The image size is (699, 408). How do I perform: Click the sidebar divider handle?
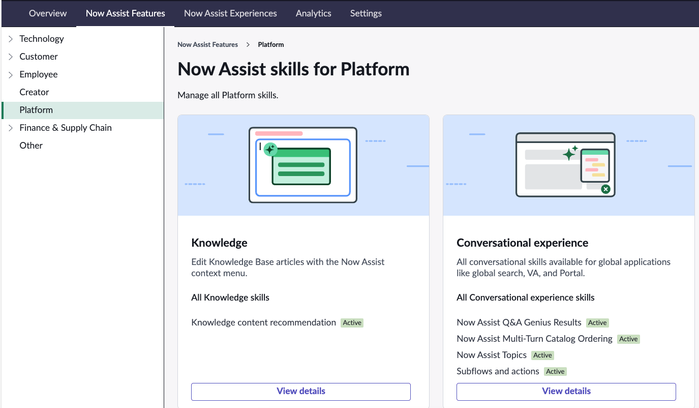point(164,218)
